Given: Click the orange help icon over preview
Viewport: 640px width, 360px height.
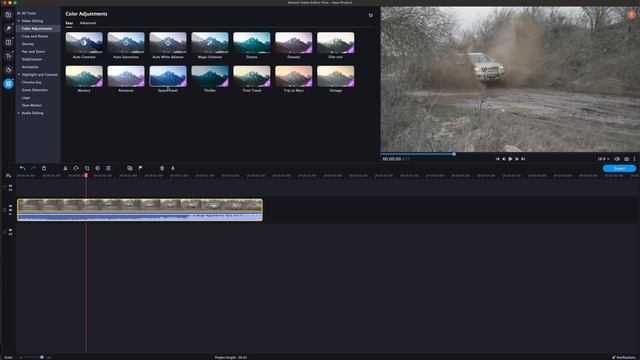Looking at the screenshot, I should 631,15.
